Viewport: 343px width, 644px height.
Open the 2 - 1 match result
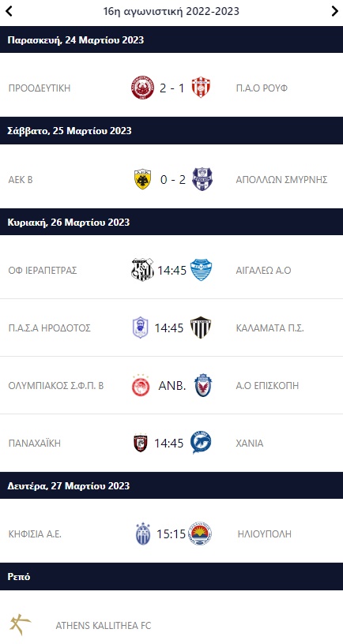tap(172, 88)
